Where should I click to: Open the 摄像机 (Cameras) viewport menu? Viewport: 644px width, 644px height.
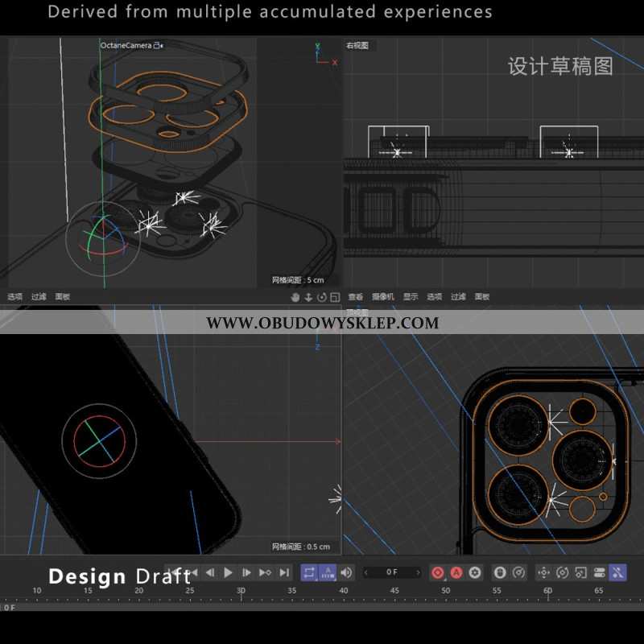[x=383, y=297]
